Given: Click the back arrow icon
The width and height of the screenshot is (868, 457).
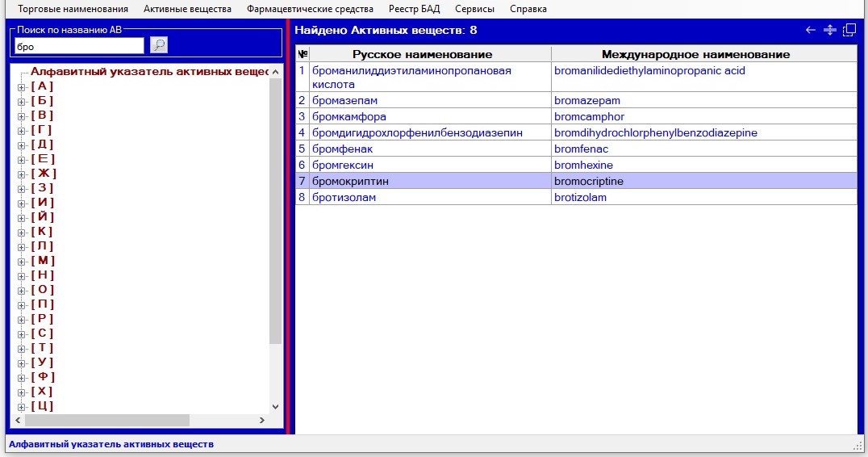Looking at the screenshot, I should tap(811, 30).
